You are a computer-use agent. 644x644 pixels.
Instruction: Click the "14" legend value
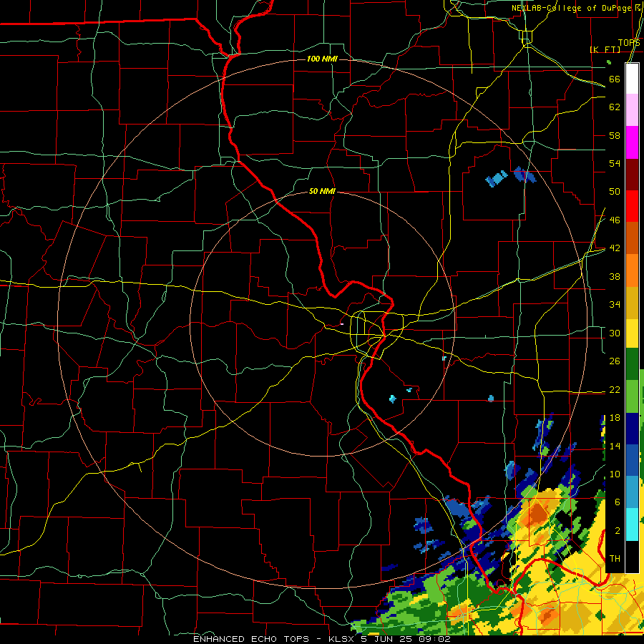[615, 446]
